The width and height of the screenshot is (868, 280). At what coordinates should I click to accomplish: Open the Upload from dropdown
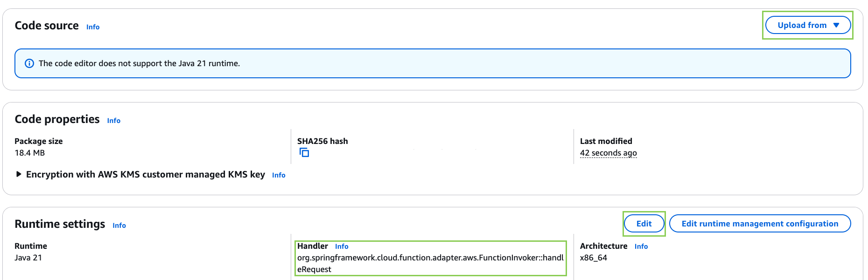[807, 25]
